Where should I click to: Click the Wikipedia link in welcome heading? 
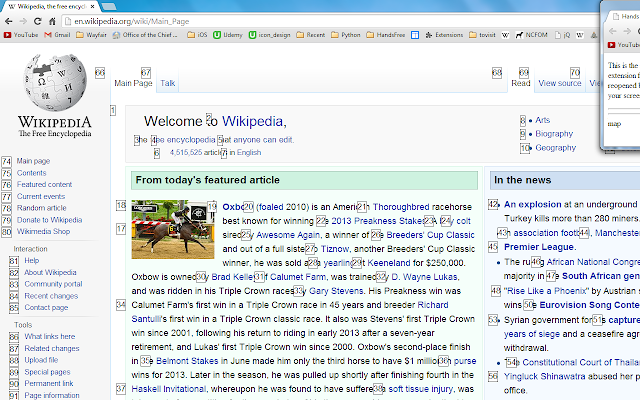(x=252, y=121)
